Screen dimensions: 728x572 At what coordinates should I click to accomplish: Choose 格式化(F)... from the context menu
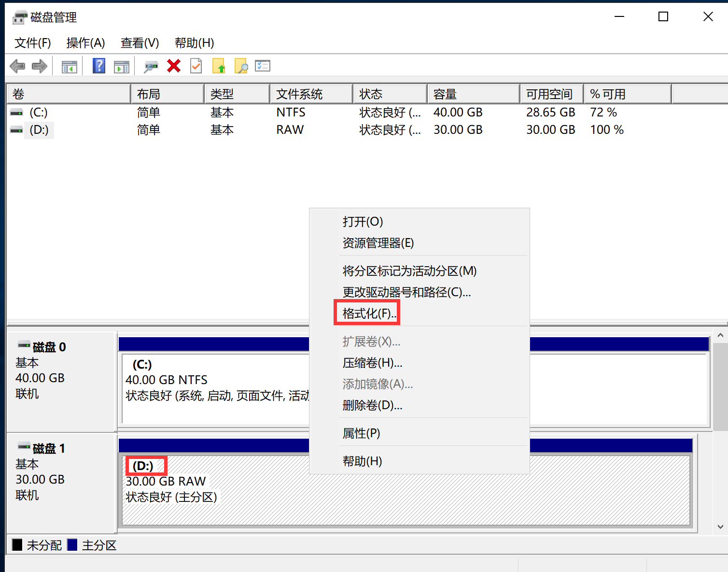(x=419, y=314)
